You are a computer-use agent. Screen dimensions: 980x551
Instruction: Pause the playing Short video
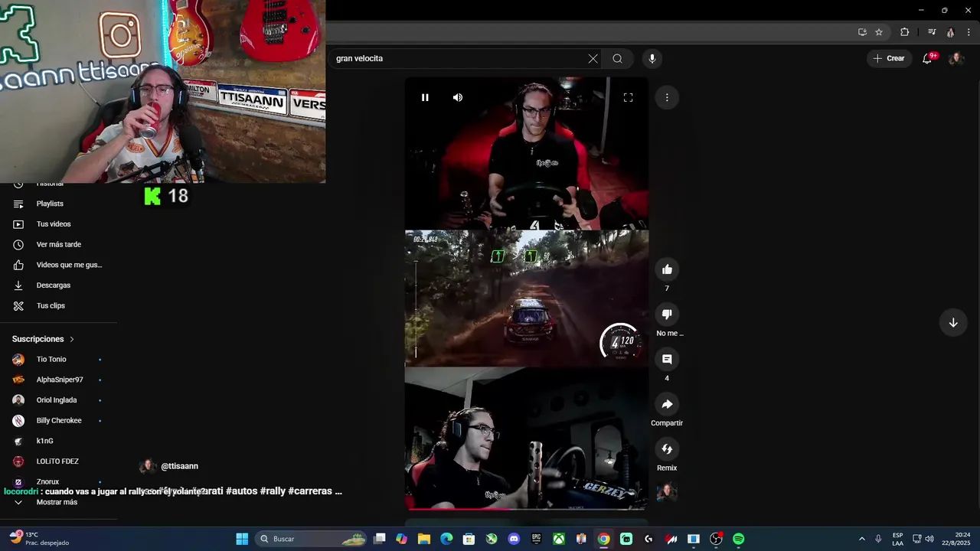(x=425, y=97)
